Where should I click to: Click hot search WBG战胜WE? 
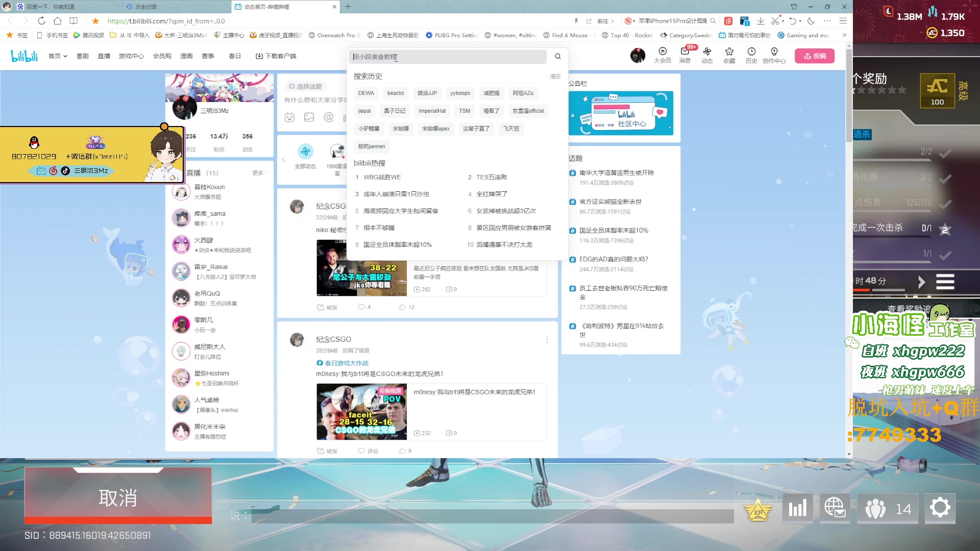tap(382, 178)
